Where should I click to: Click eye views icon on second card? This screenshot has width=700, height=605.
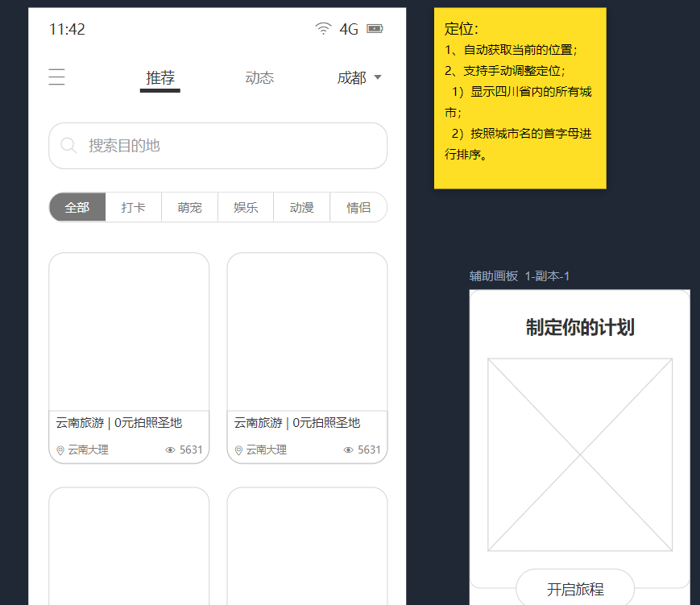pyautogui.click(x=348, y=450)
